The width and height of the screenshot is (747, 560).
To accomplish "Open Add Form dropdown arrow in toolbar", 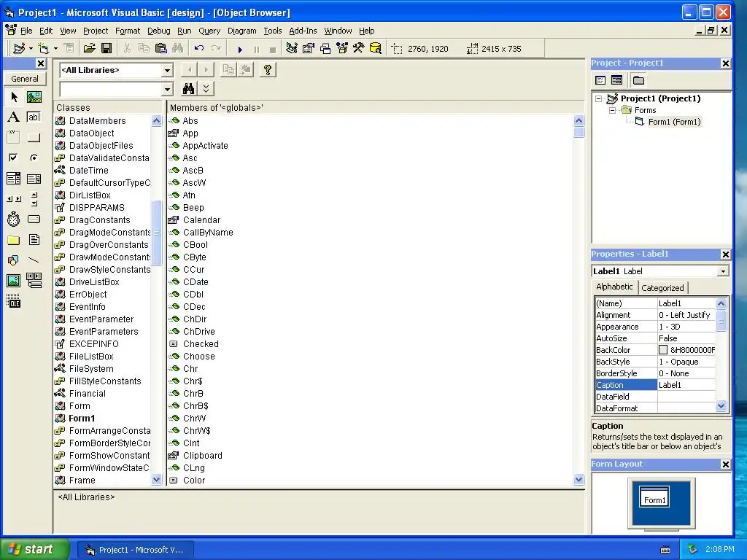I will pos(55,49).
